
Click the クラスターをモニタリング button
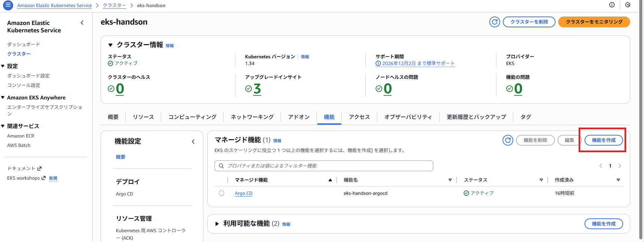(594, 22)
